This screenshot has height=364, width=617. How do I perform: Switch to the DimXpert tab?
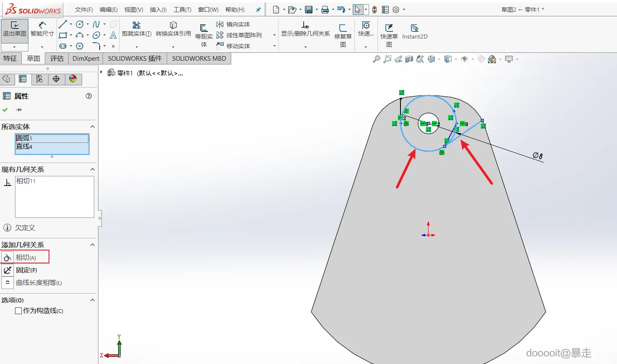(86, 59)
